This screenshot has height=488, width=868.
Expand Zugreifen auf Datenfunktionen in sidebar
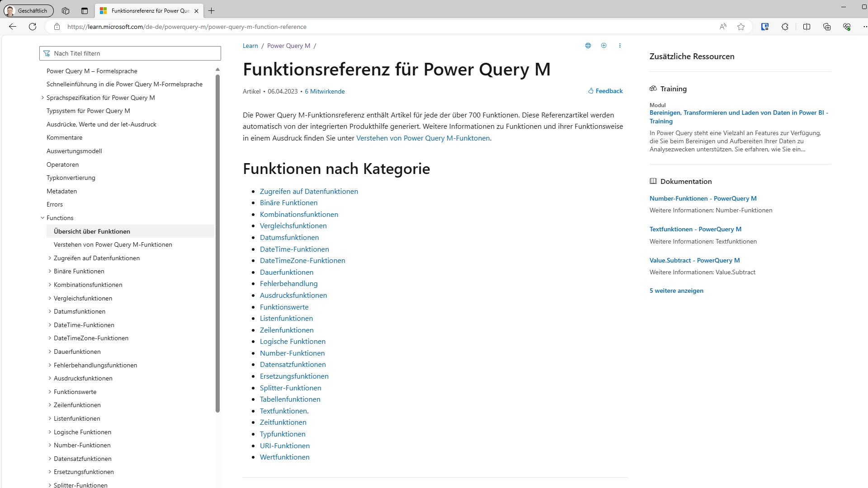[x=50, y=258]
